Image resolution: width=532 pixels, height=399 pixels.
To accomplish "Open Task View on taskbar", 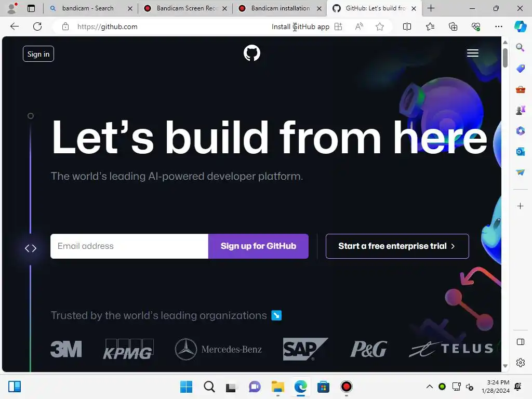I will (x=231, y=387).
